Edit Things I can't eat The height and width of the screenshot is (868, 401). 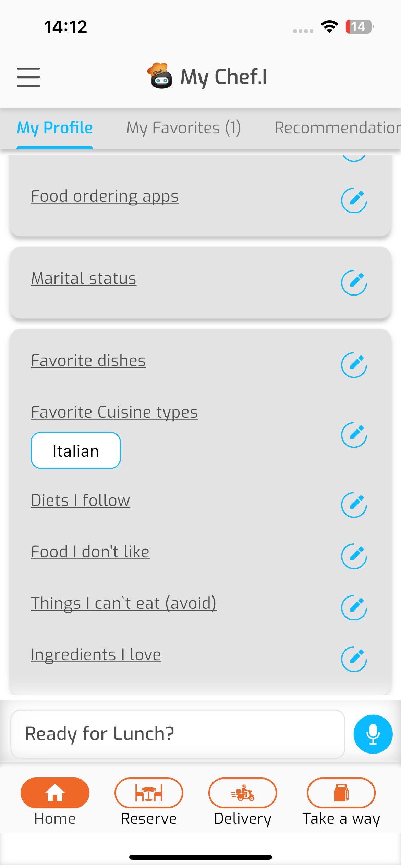[354, 607]
